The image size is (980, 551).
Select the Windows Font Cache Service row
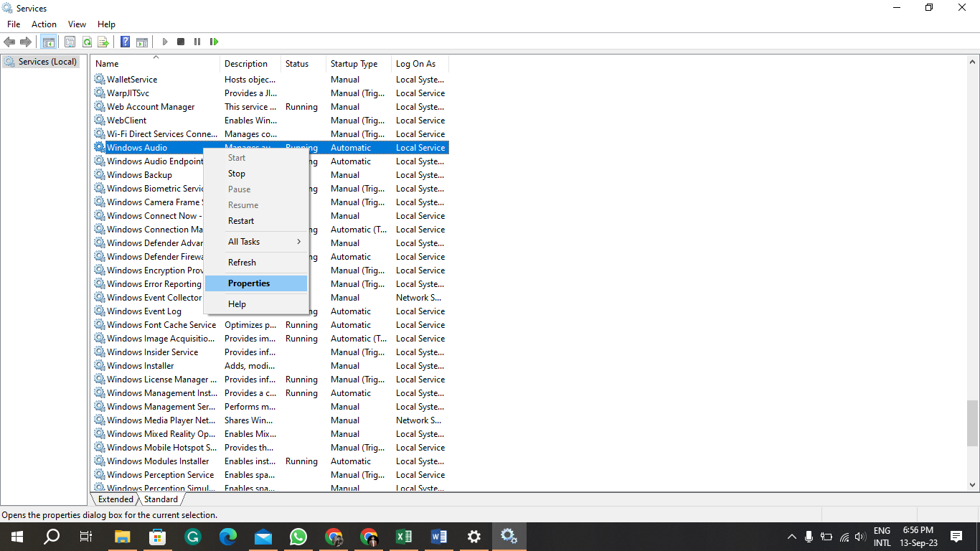point(270,325)
